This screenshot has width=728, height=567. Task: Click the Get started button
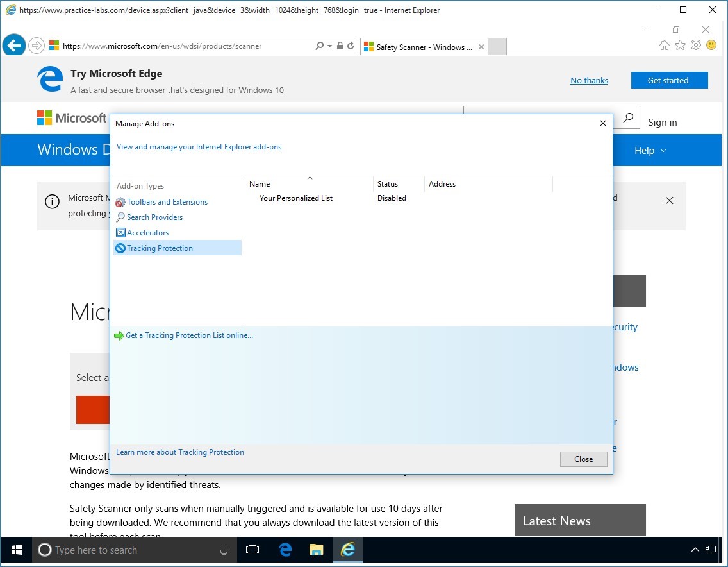coord(669,80)
